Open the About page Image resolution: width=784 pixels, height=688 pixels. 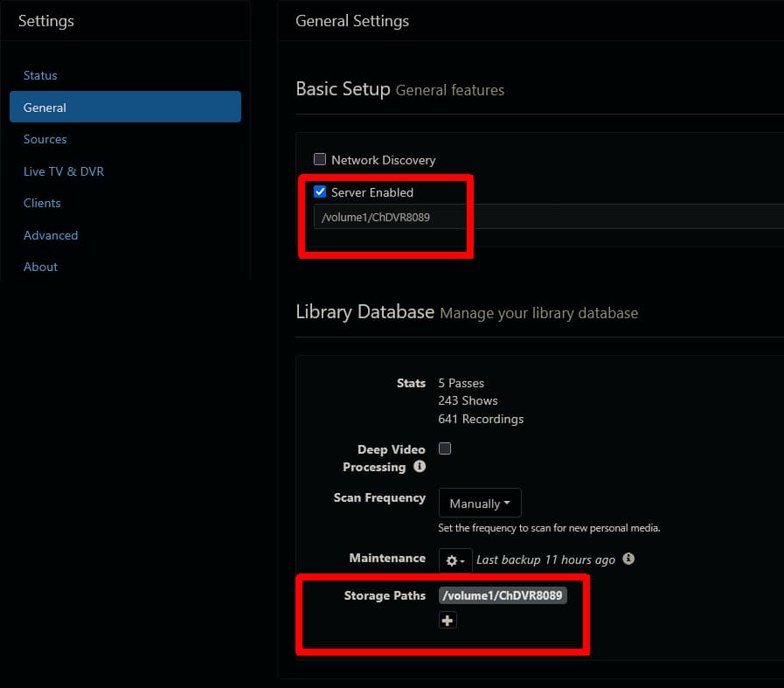pos(40,267)
